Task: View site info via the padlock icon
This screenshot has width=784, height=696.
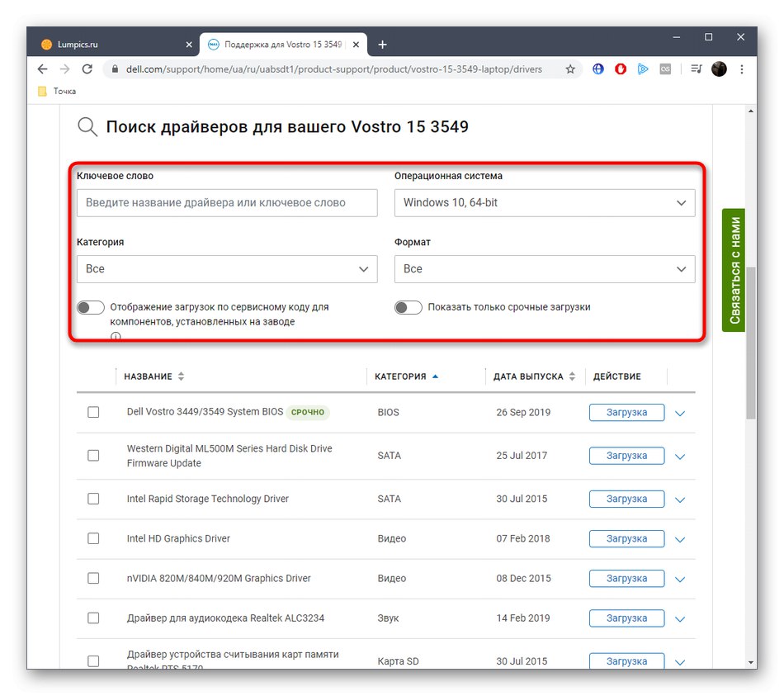Action: click(x=115, y=69)
